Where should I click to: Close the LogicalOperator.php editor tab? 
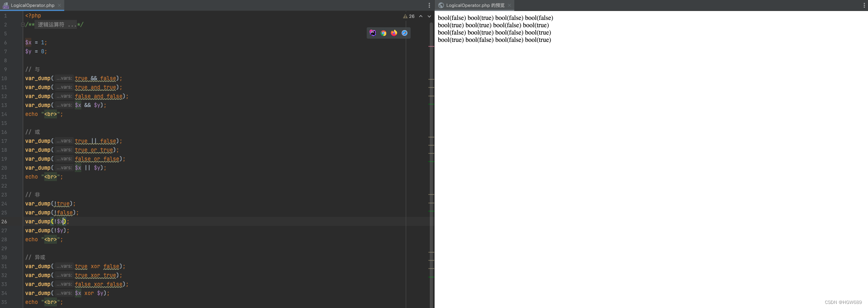click(59, 5)
